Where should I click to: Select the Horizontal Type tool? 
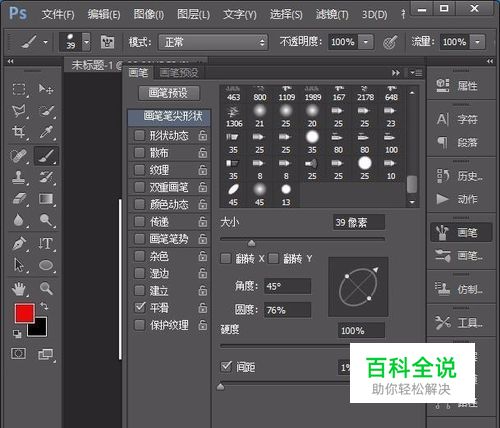click(46, 243)
